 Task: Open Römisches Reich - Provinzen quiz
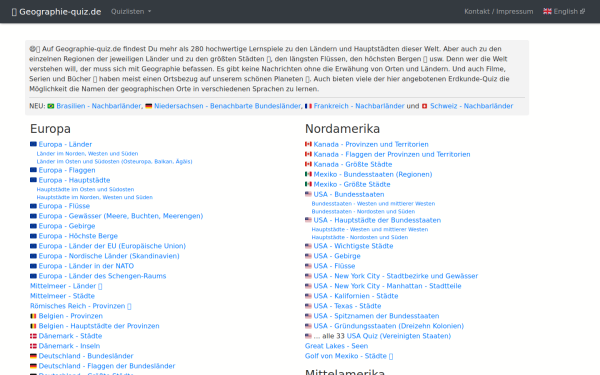tap(80, 306)
